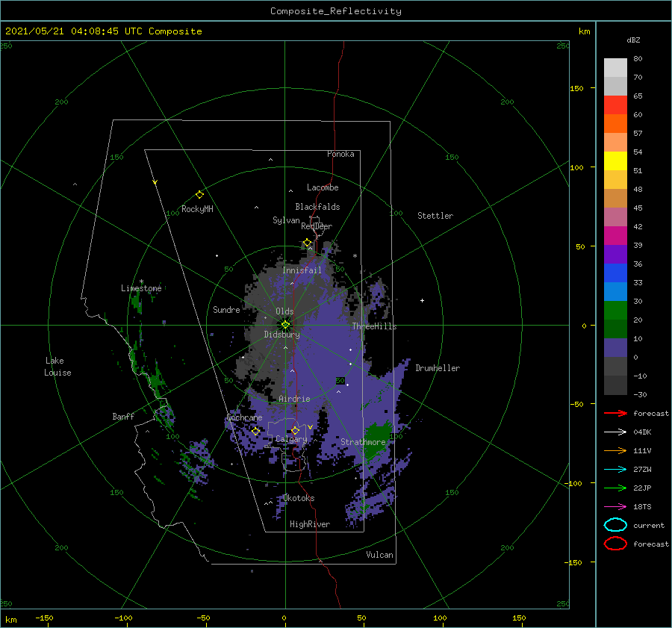Pick the dark gray 0 dBZ swatch
This screenshot has width=672, height=628.
click(x=615, y=366)
